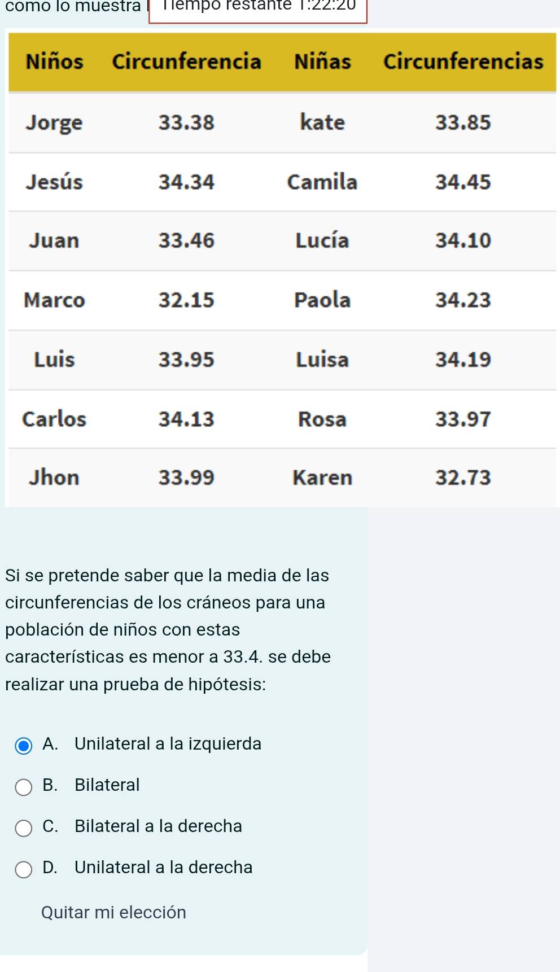Choose option C Bilateral a la derecha
Image resolution: width=560 pixels, height=972 pixels.
coord(23,828)
